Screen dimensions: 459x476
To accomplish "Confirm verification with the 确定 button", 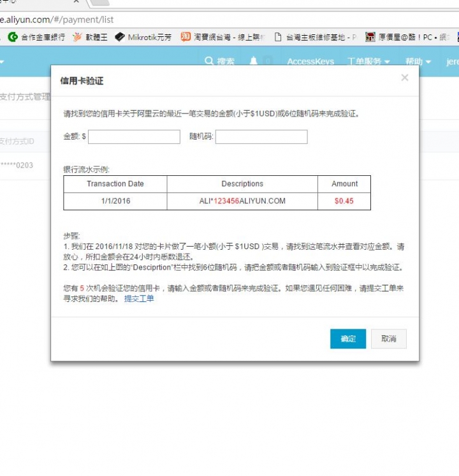I will (348, 338).
